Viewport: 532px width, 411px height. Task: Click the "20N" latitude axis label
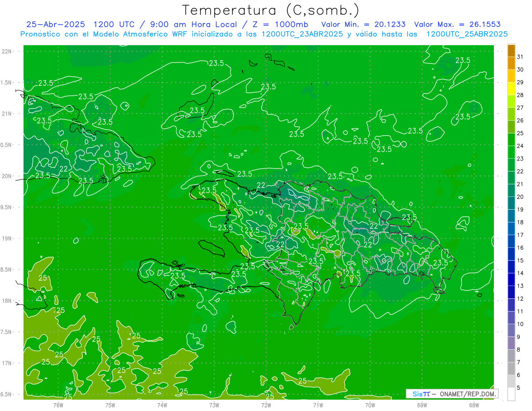6,176
